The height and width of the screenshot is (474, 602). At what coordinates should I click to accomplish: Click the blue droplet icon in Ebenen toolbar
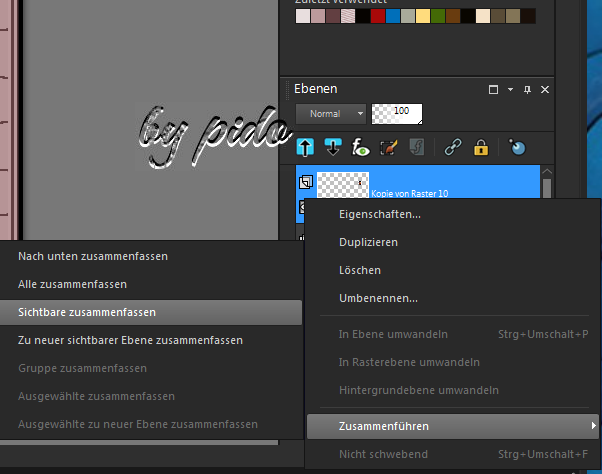517,148
